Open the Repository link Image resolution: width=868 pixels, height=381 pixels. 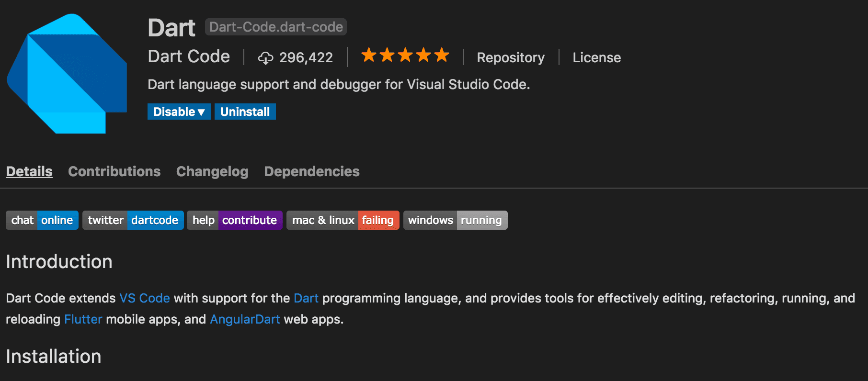pos(511,57)
